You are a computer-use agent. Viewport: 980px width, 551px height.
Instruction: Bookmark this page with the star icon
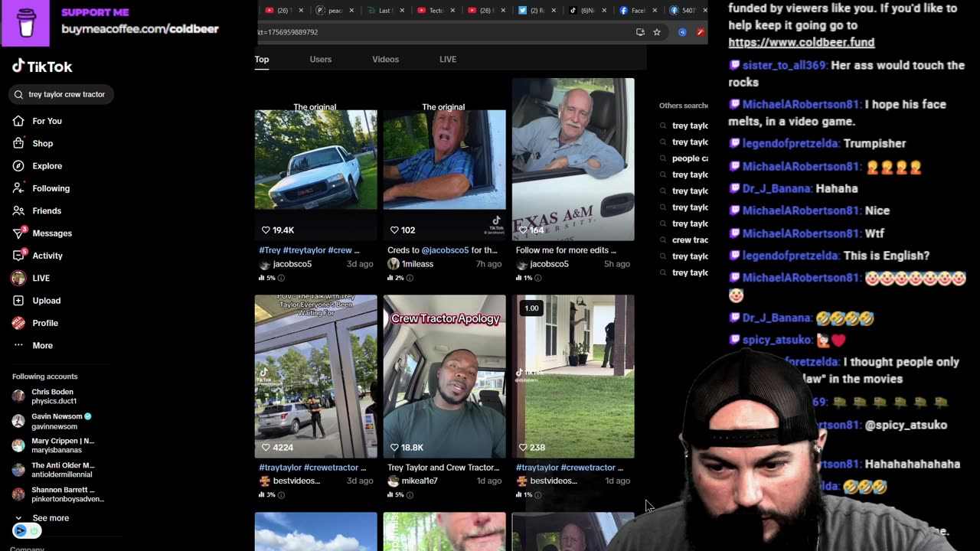[657, 32]
